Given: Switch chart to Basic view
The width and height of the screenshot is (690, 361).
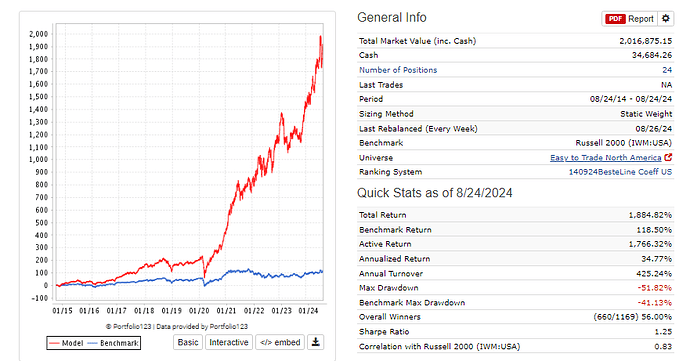Looking at the screenshot, I should click(x=188, y=342).
